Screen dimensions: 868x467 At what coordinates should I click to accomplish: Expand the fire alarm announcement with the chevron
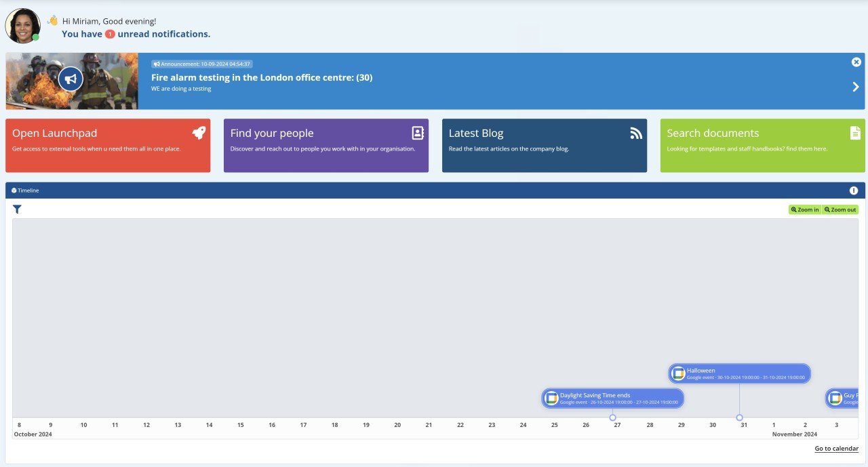point(855,87)
